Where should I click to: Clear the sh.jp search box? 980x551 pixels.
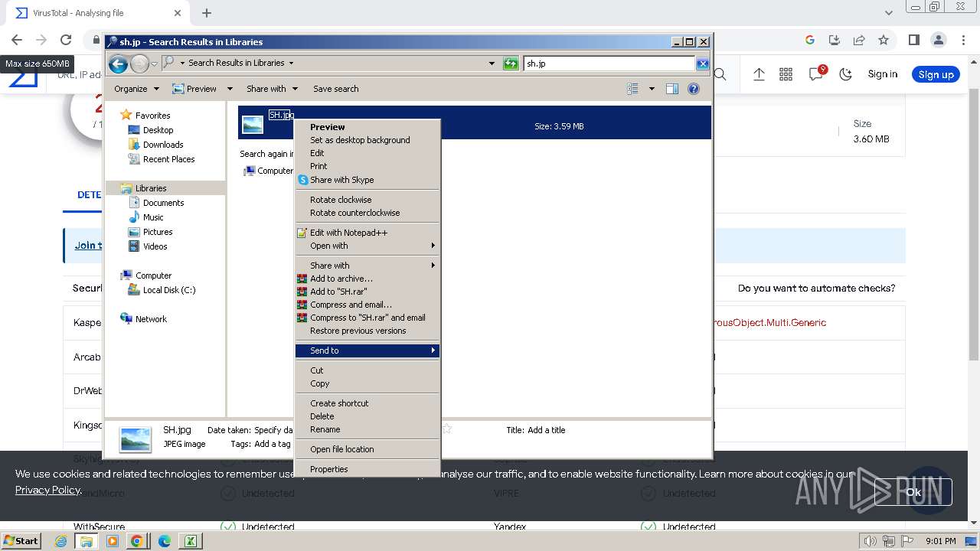click(702, 64)
